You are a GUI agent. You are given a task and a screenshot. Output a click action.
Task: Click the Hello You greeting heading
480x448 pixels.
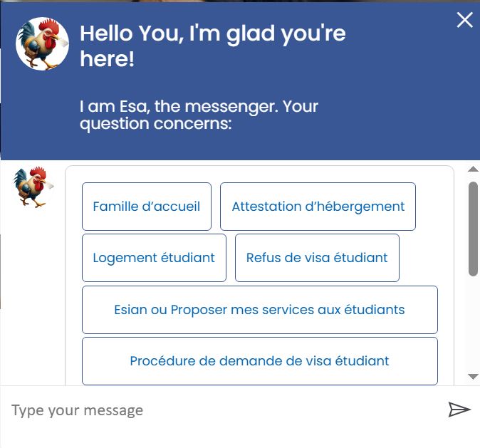pyautogui.click(x=213, y=46)
